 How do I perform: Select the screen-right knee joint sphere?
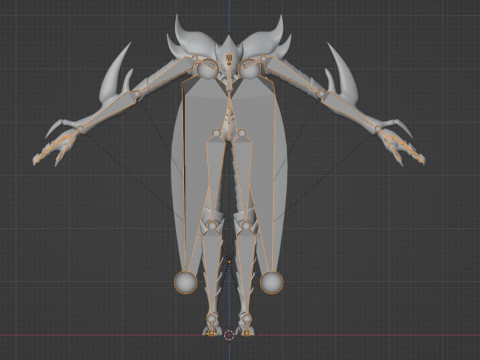pos(246,226)
